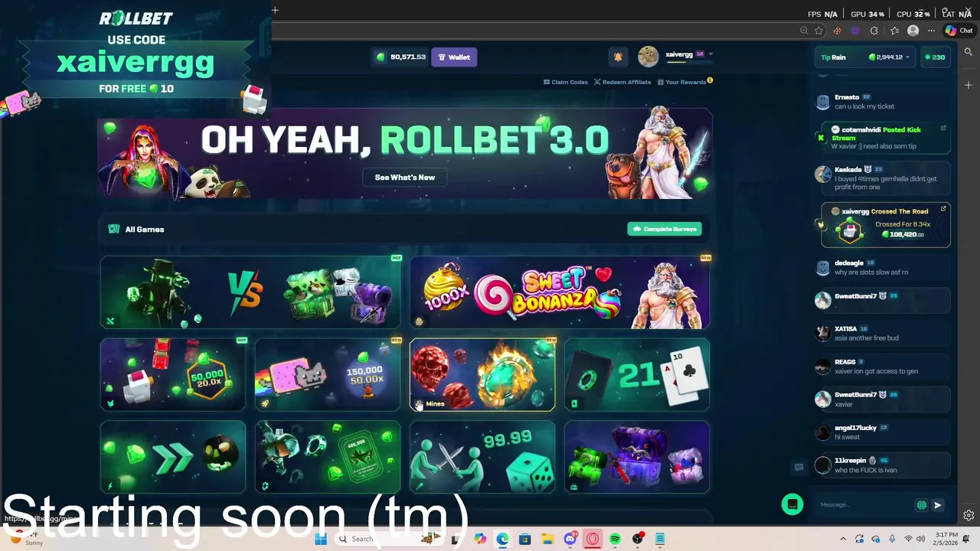The width and height of the screenshot is (980, 551).
Task: Click the 90,571.53 gem balance
Action: [401, 57]
